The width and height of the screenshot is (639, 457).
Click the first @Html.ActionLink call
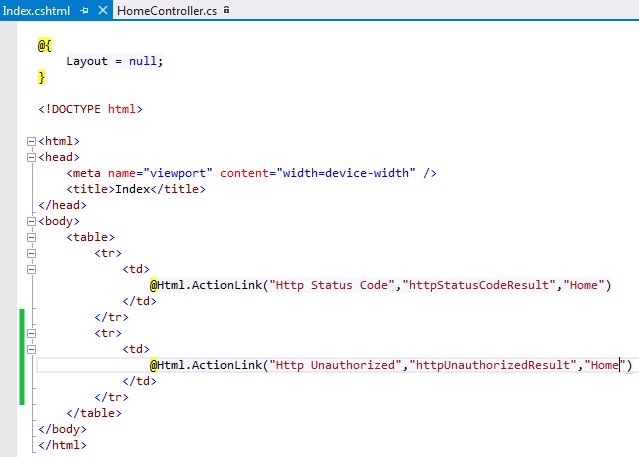pyautogui.click(x=381, y=285)
